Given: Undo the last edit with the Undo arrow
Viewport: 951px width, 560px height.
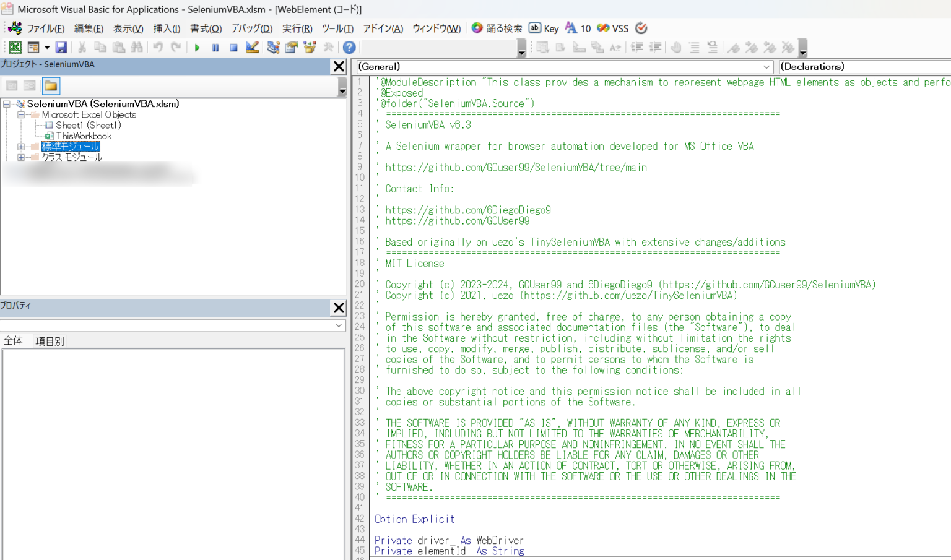Looking at the screenshot, I should (x=159, y=47).
